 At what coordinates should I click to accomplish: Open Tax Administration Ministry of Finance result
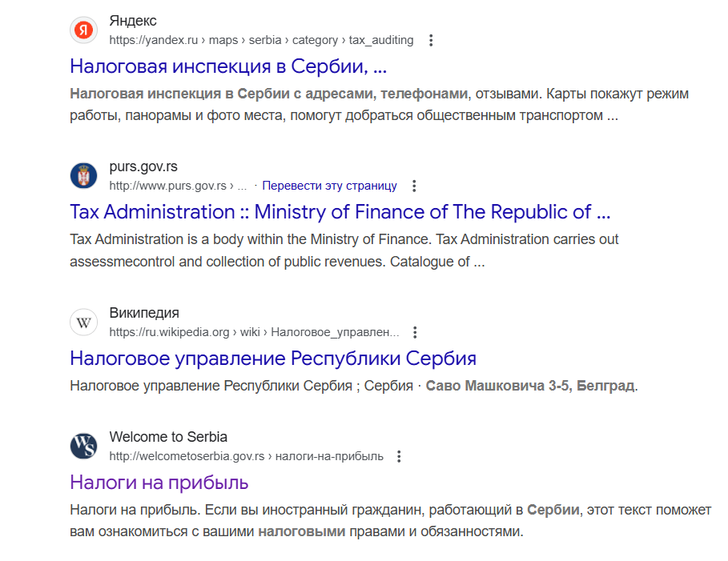[340, 212]
